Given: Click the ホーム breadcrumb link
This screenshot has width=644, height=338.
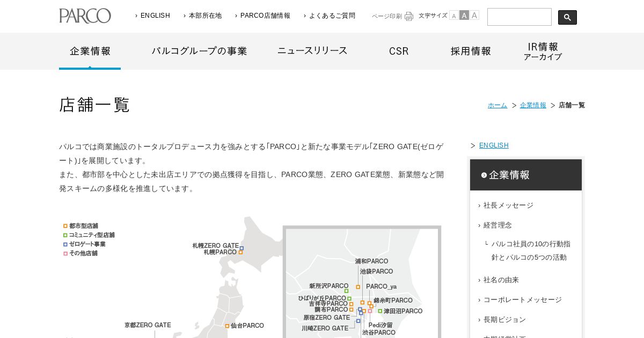Looking at the screenshot, I should (497, 105).
